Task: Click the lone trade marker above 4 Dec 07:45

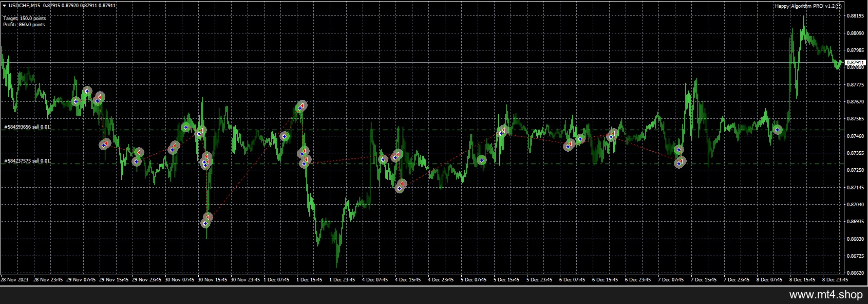Action: coord(383,159)
